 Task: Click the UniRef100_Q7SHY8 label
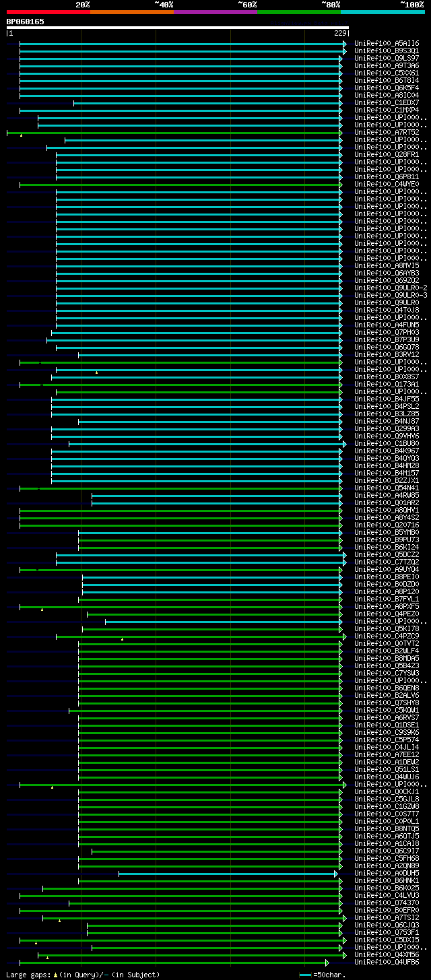click(387, 703)
